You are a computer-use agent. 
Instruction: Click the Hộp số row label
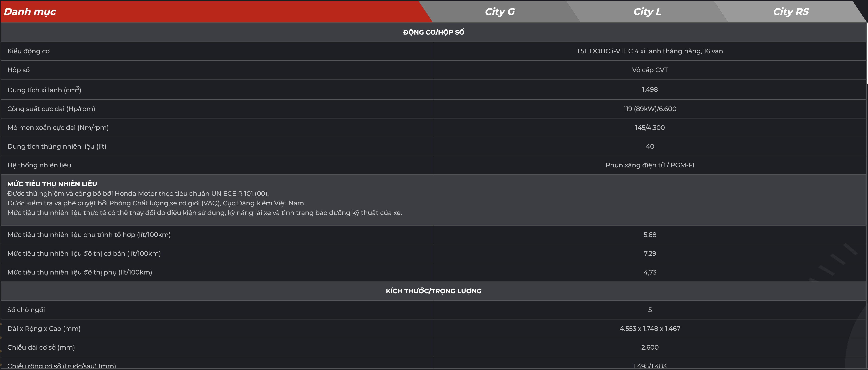point(19,70)
